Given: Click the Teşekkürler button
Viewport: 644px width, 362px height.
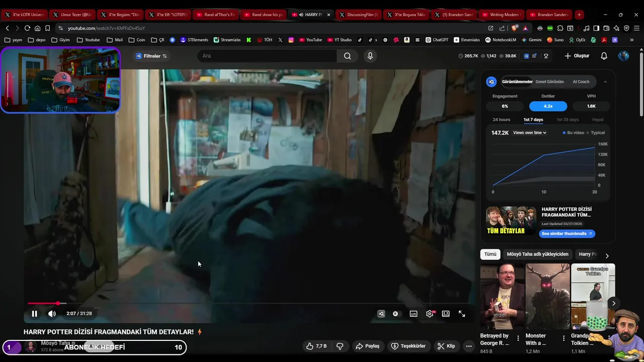Looking at the screenshot, I should 409,346.
